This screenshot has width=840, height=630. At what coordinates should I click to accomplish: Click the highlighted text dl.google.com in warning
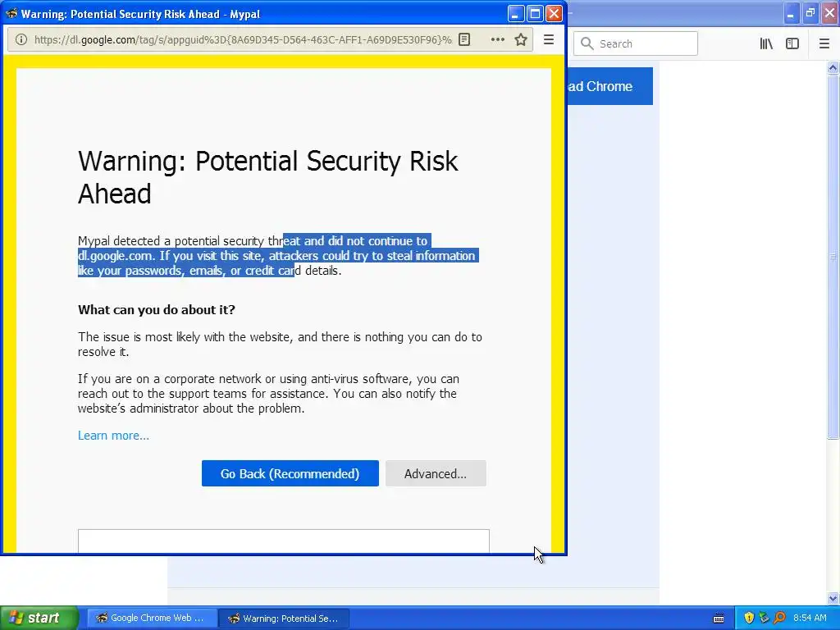tap(116, 256)
